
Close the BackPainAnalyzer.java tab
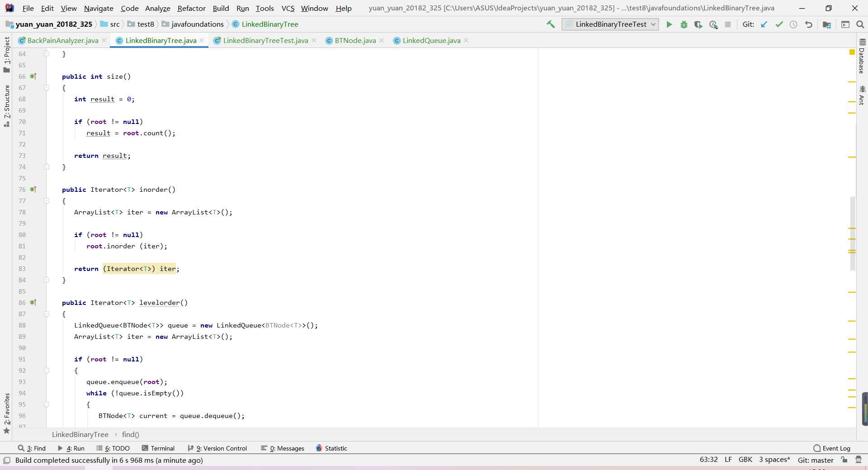coord(104,40)
